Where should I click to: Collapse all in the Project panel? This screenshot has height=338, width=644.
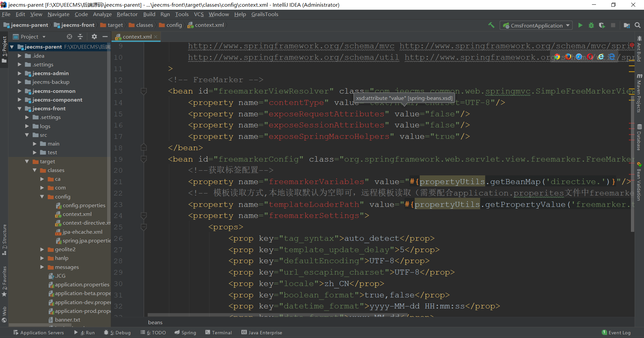[x=80, y=37]
